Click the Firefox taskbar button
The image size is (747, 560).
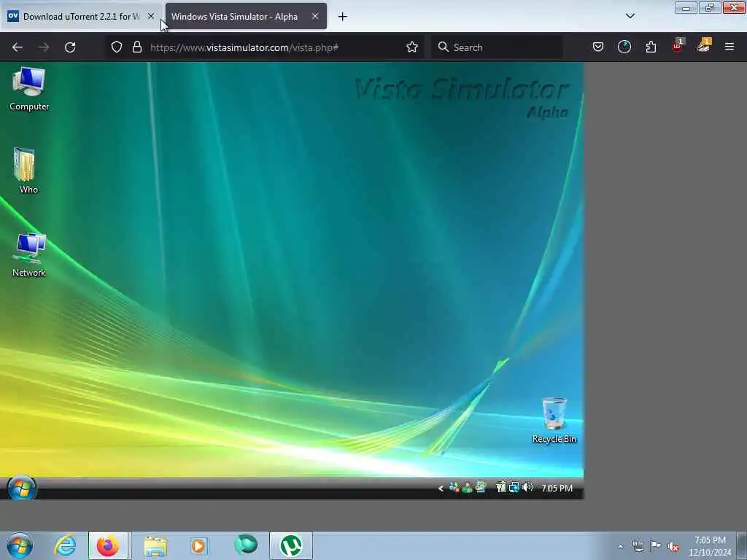coord(108,545)
